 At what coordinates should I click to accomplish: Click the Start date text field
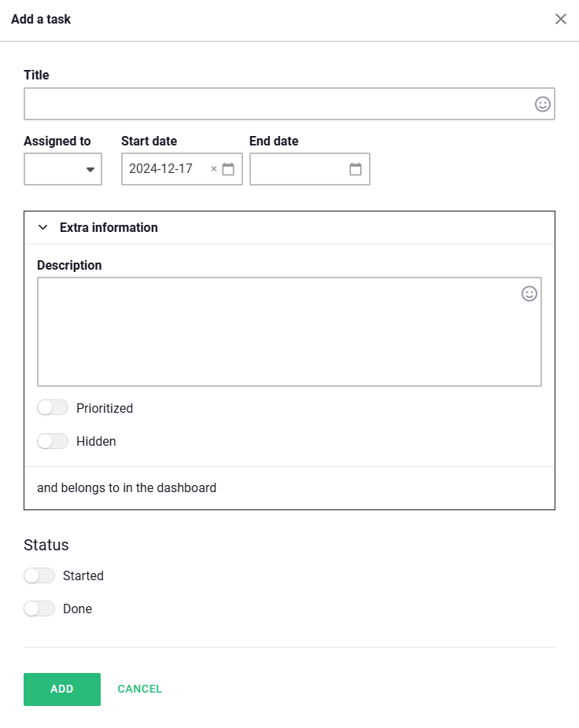[x=165, y=169]
